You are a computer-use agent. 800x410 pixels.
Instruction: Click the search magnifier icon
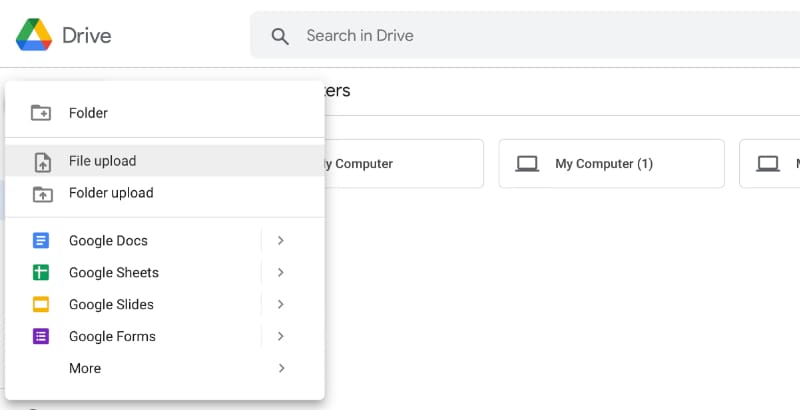(280, 36)
